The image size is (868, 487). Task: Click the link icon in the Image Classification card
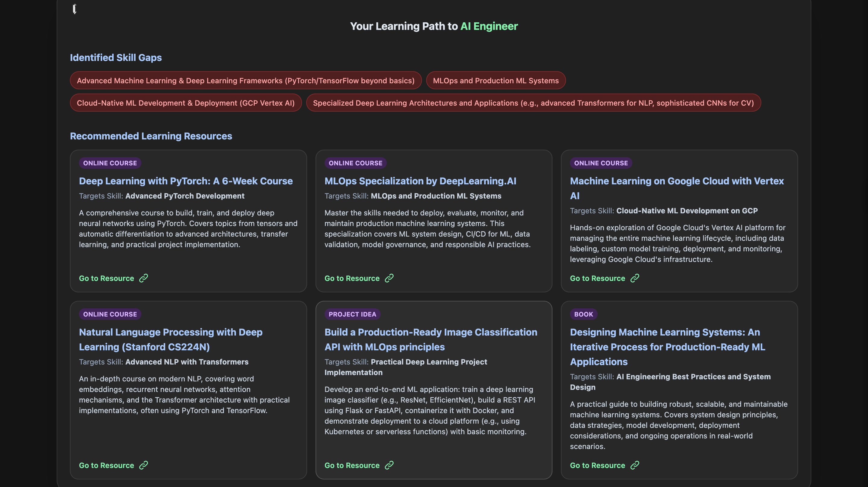389,465
